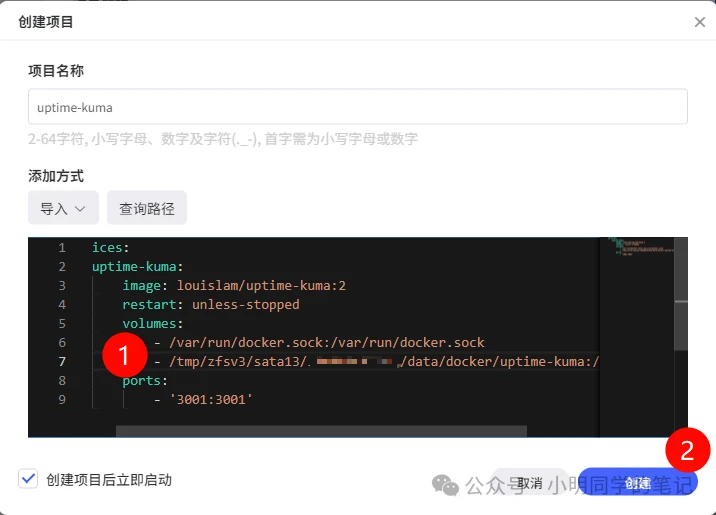Click line 4 restart: unless-stopped
Viewport: 716px width, 515px height.
211,305
